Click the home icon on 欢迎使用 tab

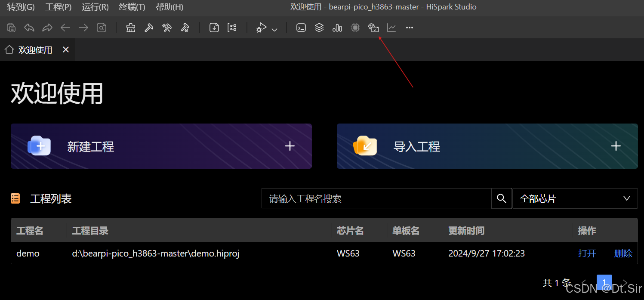point(9,50)
